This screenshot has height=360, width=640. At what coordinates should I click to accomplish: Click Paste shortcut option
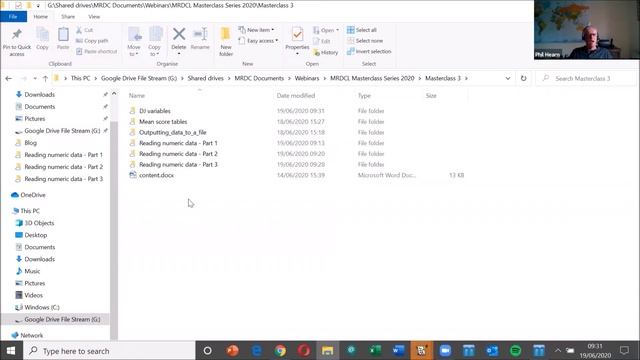[x=96, y=51]
